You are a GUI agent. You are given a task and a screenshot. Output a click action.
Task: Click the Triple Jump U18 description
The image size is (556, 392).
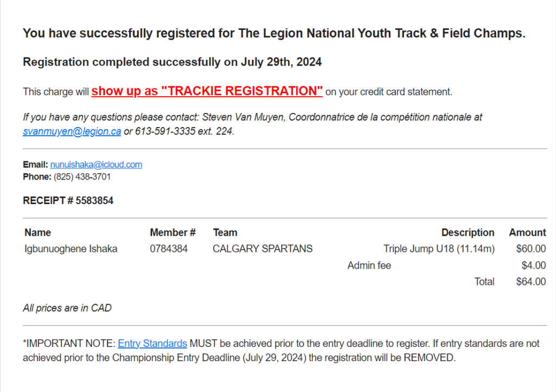point(439,249)
